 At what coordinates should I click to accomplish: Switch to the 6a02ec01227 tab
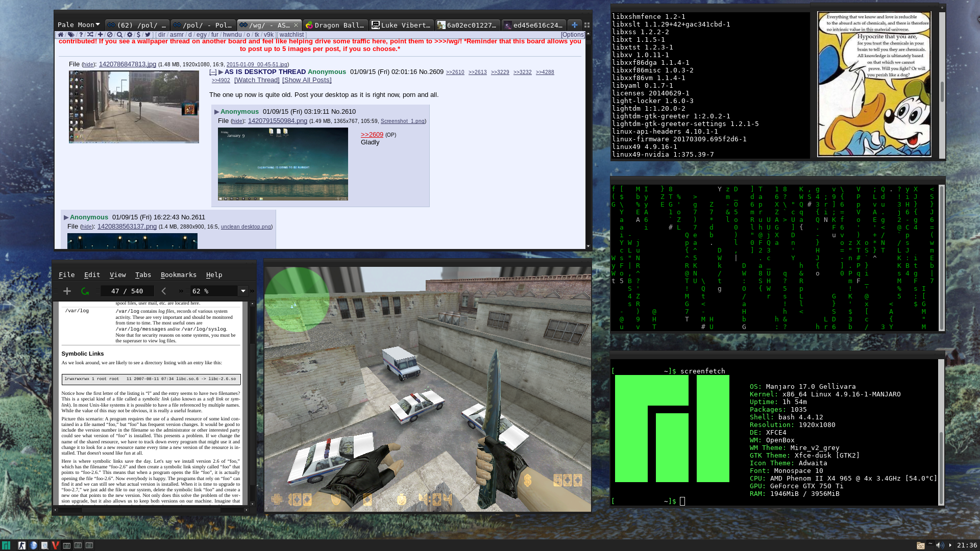(x=467, y=25)
